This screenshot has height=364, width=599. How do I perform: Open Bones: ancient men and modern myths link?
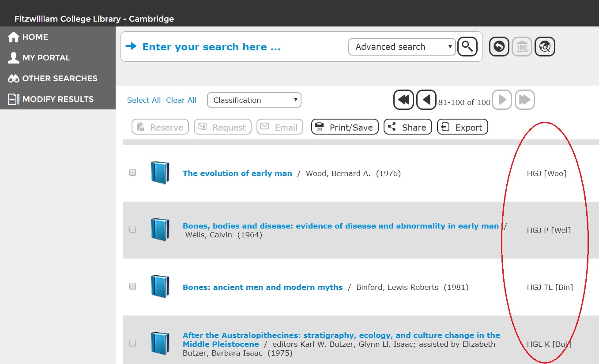[x=263, y=287]
